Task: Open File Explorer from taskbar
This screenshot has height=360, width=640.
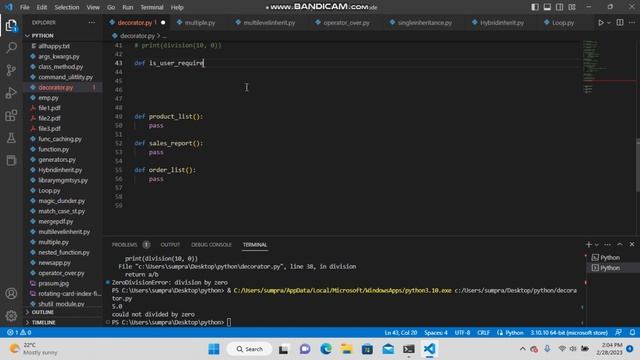Action: click(346, 349)
